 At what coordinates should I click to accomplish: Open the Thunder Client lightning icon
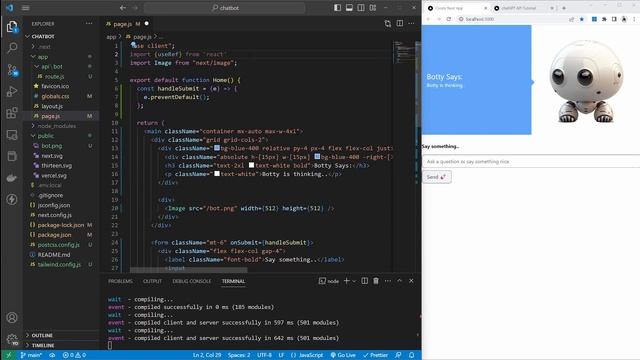[x=12, y=199]
